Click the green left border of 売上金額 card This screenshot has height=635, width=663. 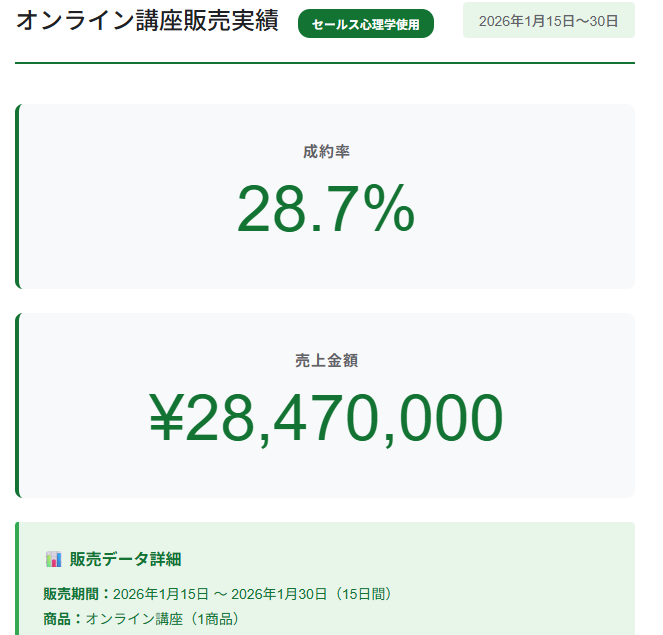pos(17,405)
